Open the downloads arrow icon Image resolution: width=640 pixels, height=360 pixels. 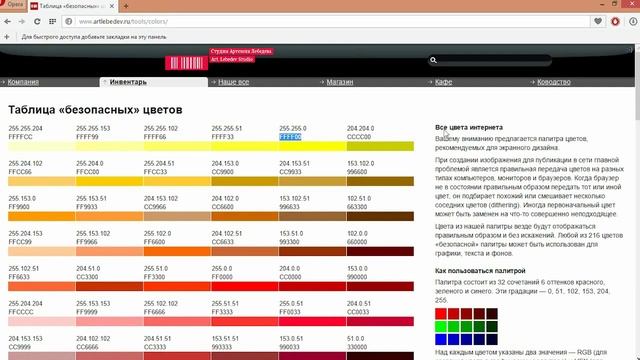[633, 21]
